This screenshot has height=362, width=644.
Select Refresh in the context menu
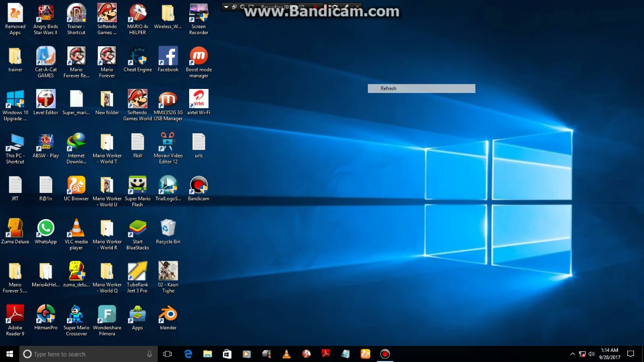click(x=421, y=88)
